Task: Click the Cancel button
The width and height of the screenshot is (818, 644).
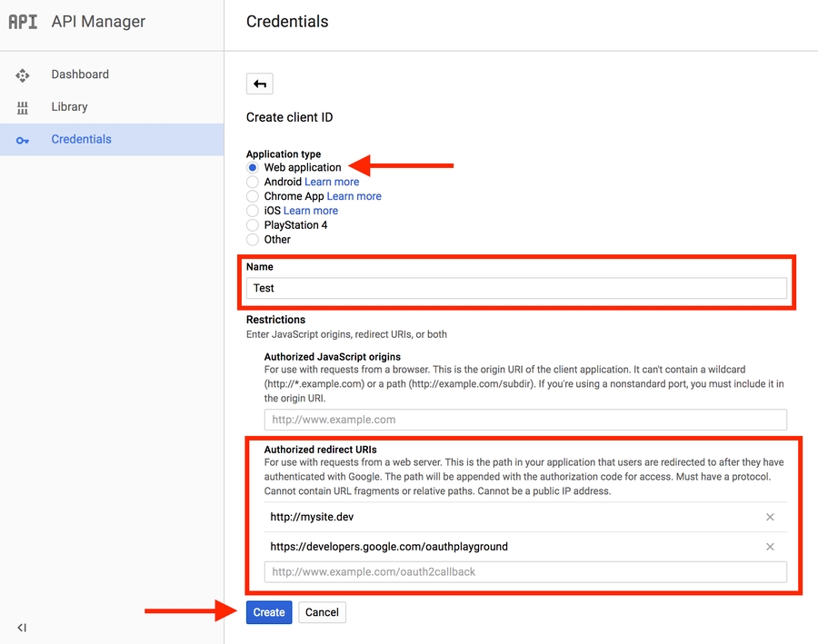Action: (x=322, y=612)
